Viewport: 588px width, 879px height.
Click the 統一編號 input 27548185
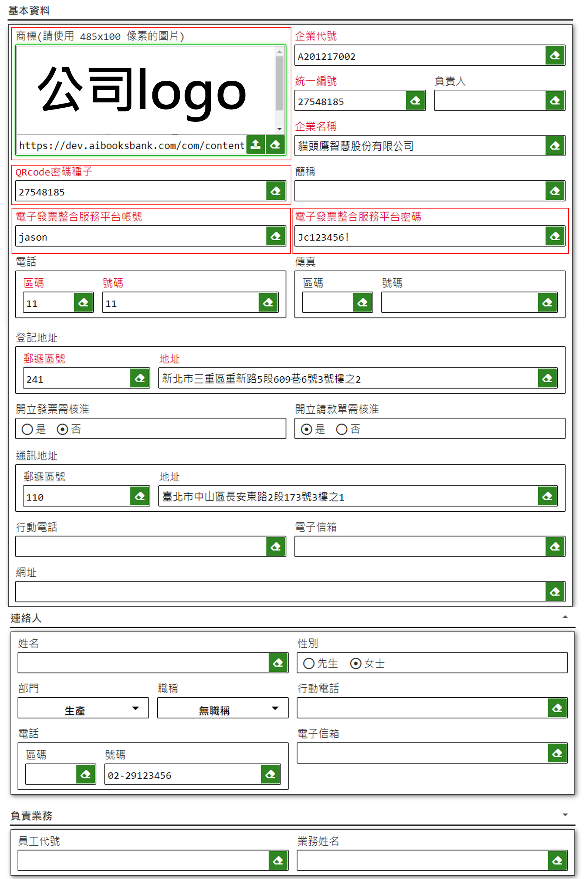click(x=350, y=101)
